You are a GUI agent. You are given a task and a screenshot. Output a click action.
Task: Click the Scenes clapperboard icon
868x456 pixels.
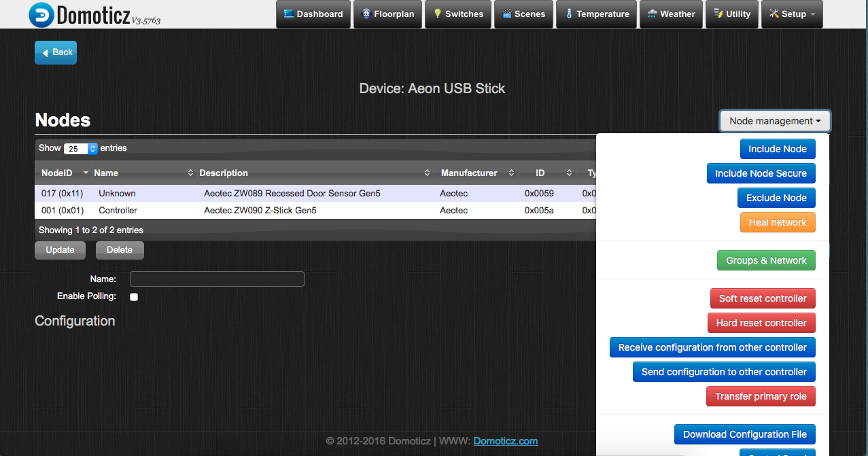pos(507,14)
